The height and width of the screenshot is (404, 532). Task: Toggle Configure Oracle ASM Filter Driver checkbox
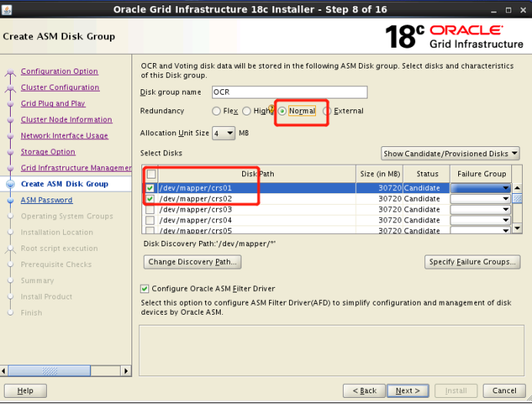click(145, 289)
